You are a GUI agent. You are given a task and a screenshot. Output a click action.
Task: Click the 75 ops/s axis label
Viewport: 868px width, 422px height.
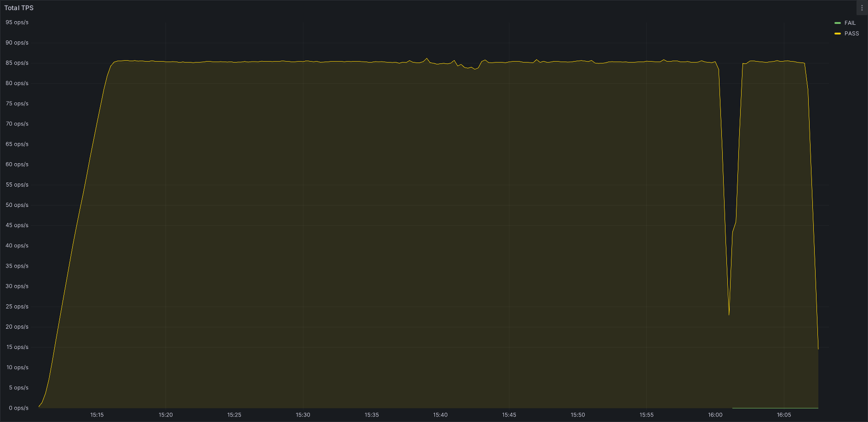point(17,103)
